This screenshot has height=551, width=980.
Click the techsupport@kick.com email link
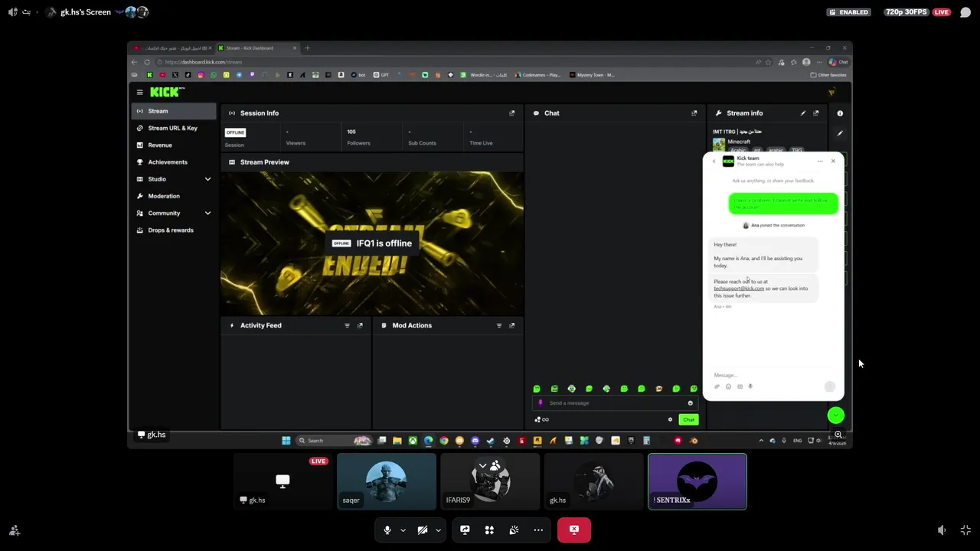pyautogui.click(x=739, y=289)
